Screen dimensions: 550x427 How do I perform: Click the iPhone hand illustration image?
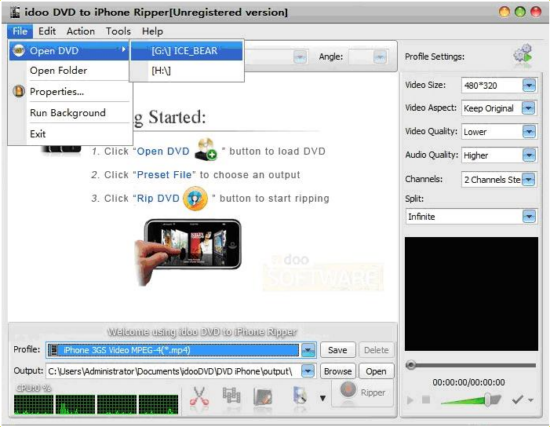point(188,251)
